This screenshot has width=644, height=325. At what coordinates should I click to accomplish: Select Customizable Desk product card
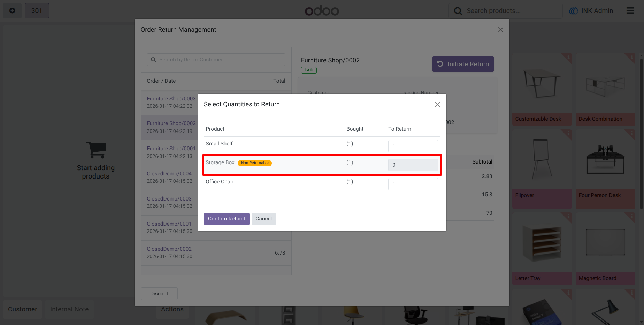pyautogui.click(x=542, y=90)
